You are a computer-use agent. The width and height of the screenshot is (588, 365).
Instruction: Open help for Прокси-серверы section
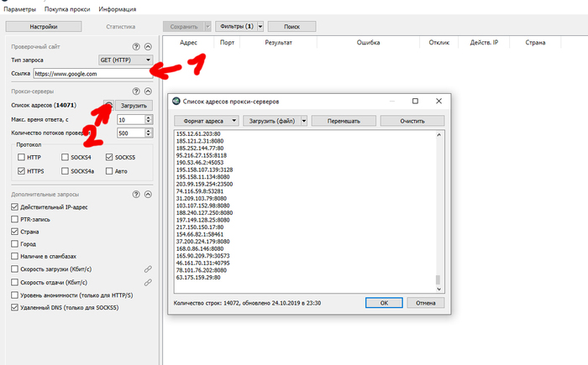(136, 91)
